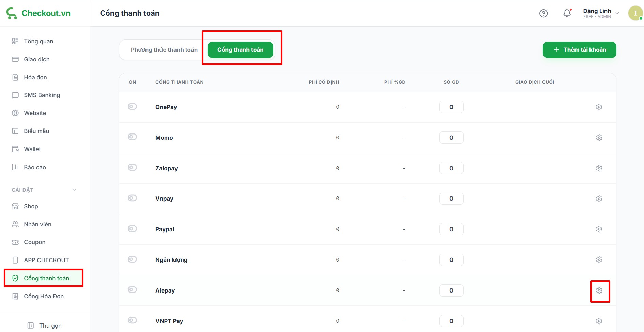Click the user avatar in header
Viewport: 644px width, 332px height.
click(x=635, y=13)
